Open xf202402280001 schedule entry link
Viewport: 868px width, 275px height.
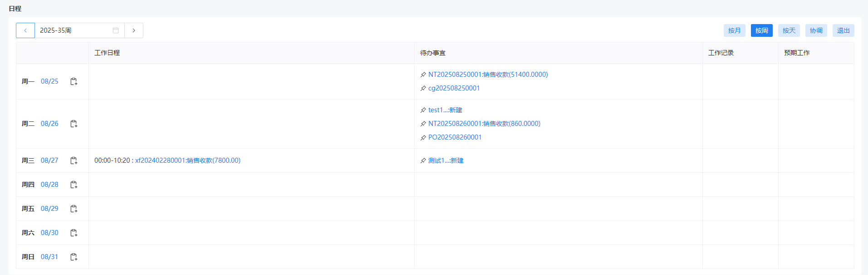tap(187, 160)
